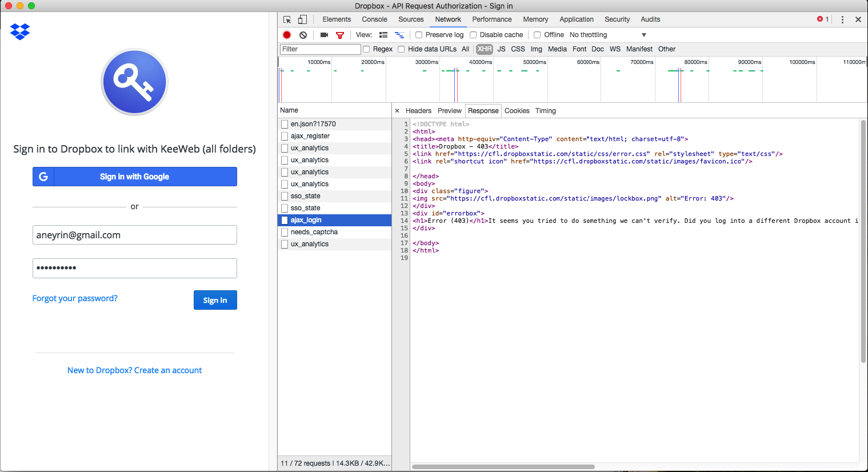
Task: Enable large request rows view icon
Action: (x=383, y=35)
